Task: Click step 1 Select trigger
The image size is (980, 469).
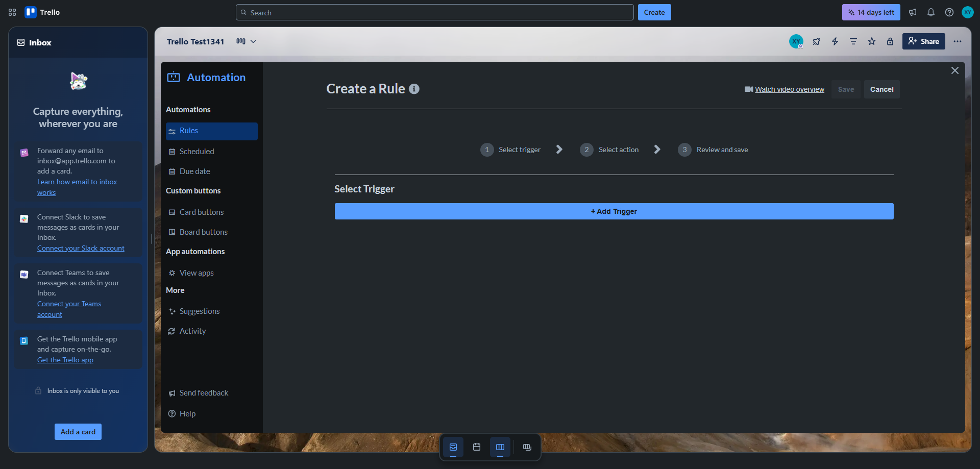Action: (510, 150)
